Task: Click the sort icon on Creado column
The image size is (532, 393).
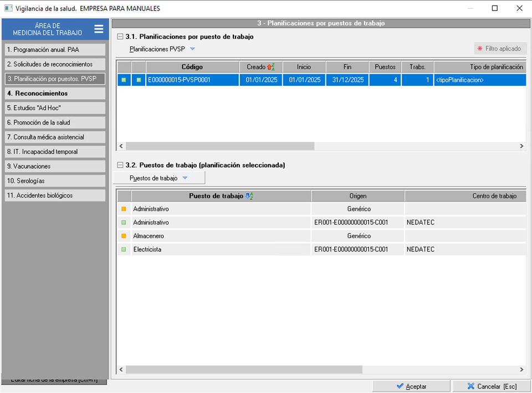Action: pyautogui.click(x=271, y=67)
